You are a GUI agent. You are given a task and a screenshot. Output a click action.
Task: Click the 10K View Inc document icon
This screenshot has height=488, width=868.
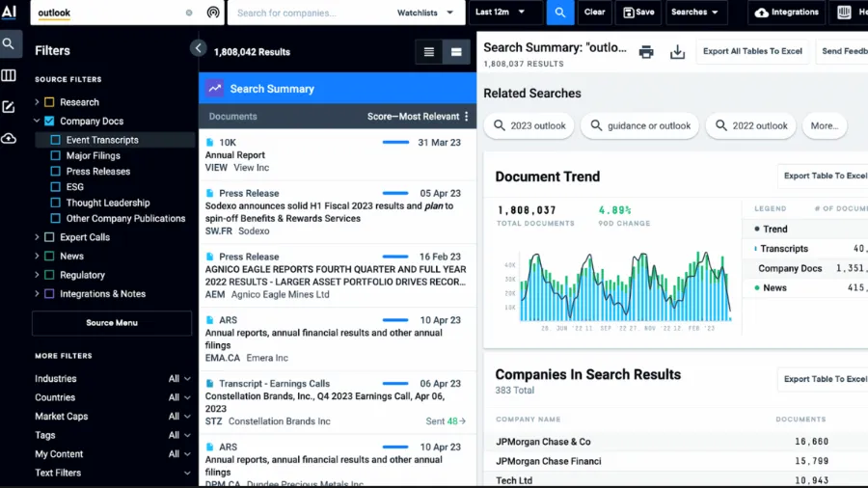(x=210, y=142)
